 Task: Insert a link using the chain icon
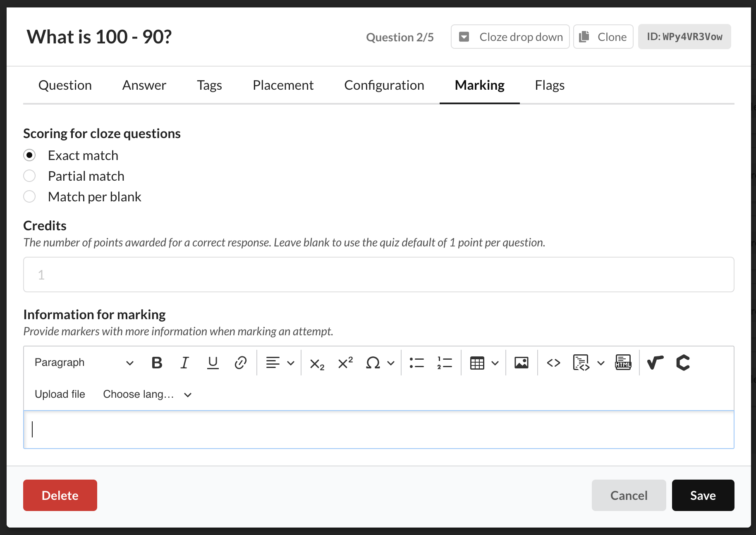pyautogui.click(x=240, y=363)
